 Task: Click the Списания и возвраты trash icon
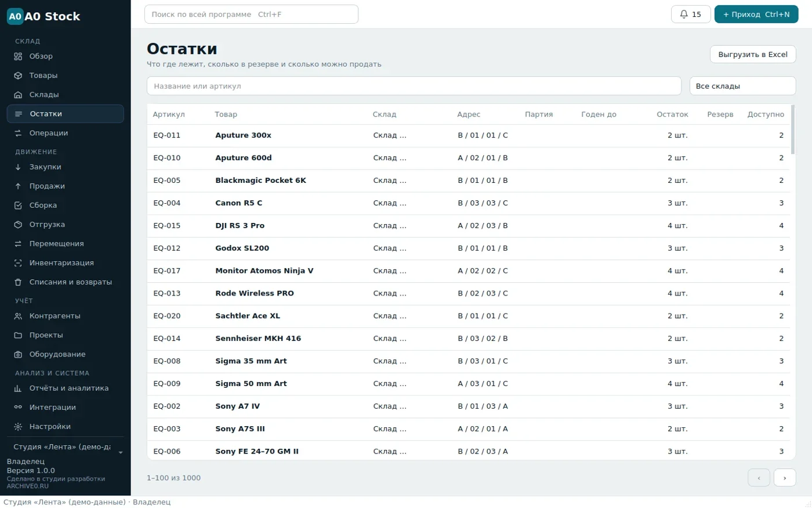pos(18,282)
